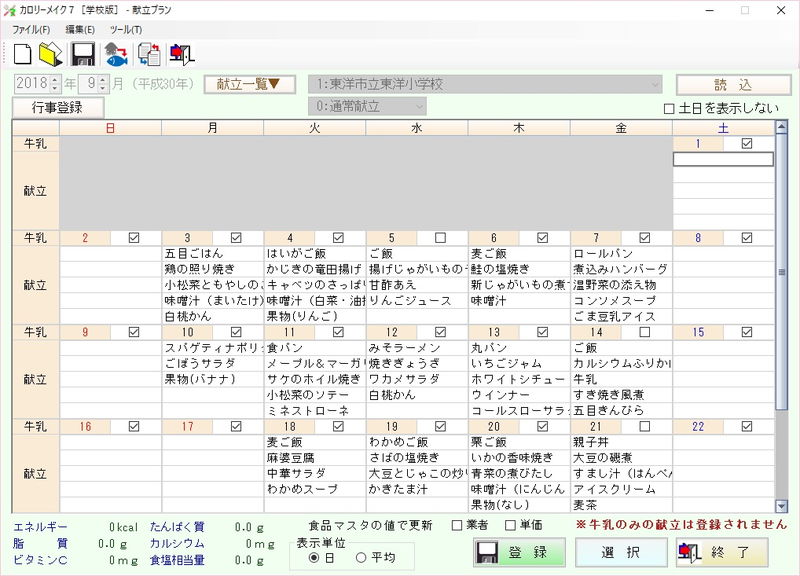Screen dimensions: 800x576
Task: Click the 読込 load button
Action: 733,85
